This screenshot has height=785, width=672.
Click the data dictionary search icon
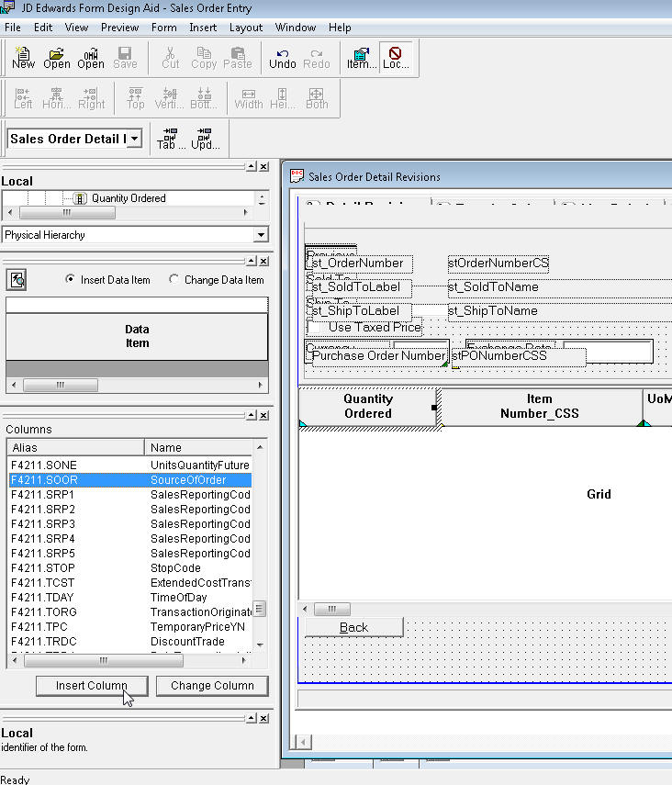pyautogui.click(x=17, y=279)
